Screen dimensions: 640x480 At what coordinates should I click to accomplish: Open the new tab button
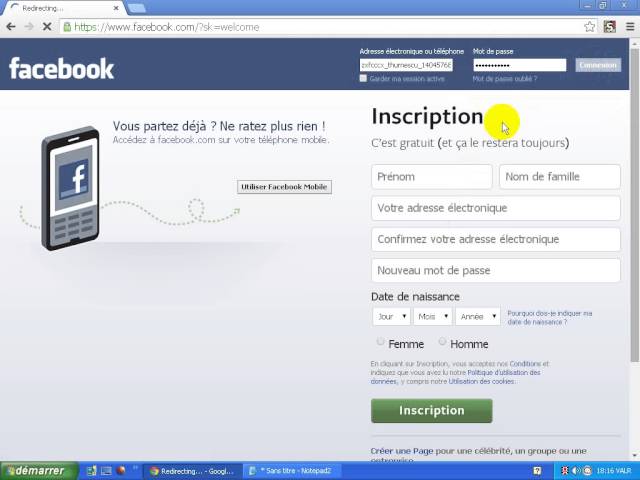coord(137,8)
